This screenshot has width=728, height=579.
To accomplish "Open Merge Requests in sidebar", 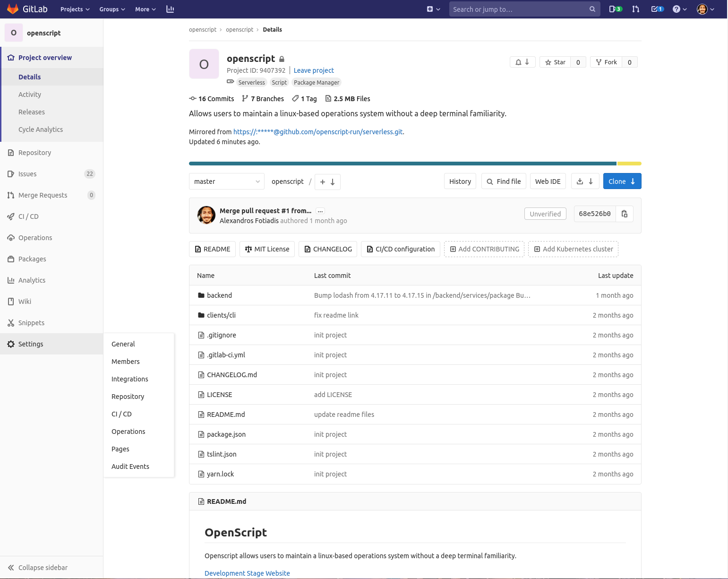I will [51, 195].
